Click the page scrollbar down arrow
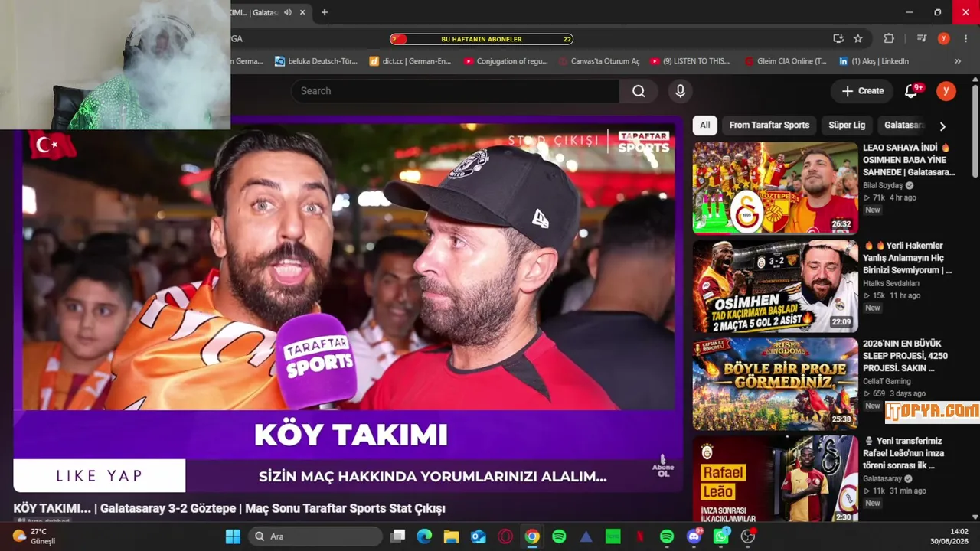This screenshot has width=980, height=551. click(975, 517)
